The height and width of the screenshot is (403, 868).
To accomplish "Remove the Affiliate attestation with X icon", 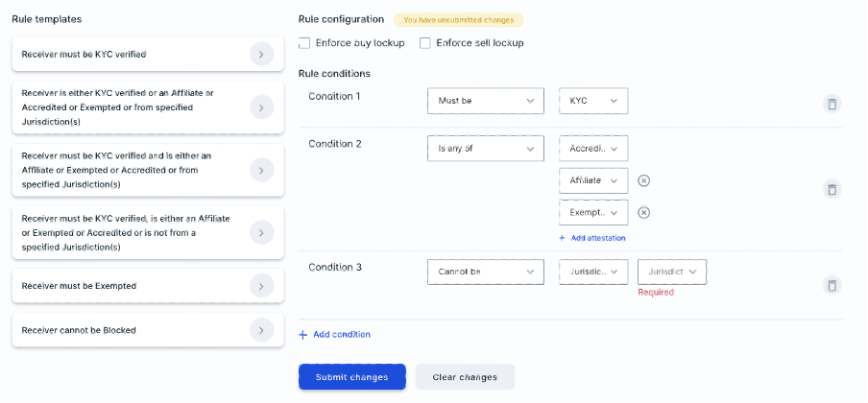I will [x=643, y=180].
